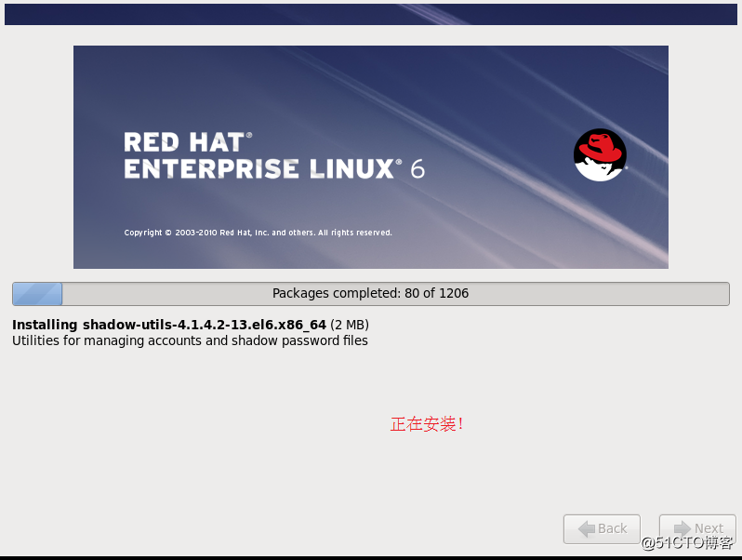The height and width of the screenshot is (560, 742).
Task: Click the '(2 MB)' package size text
Action: coord(350,325)
